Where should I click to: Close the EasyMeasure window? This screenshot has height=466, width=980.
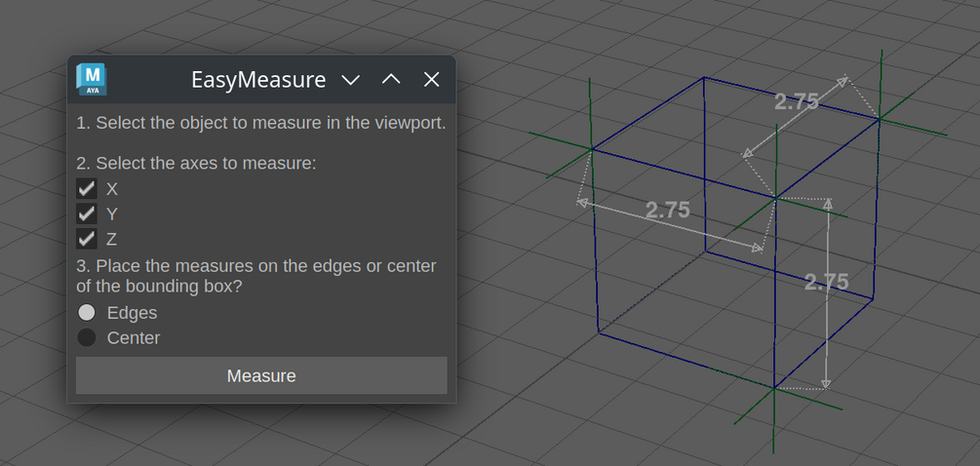click(432, 79)
